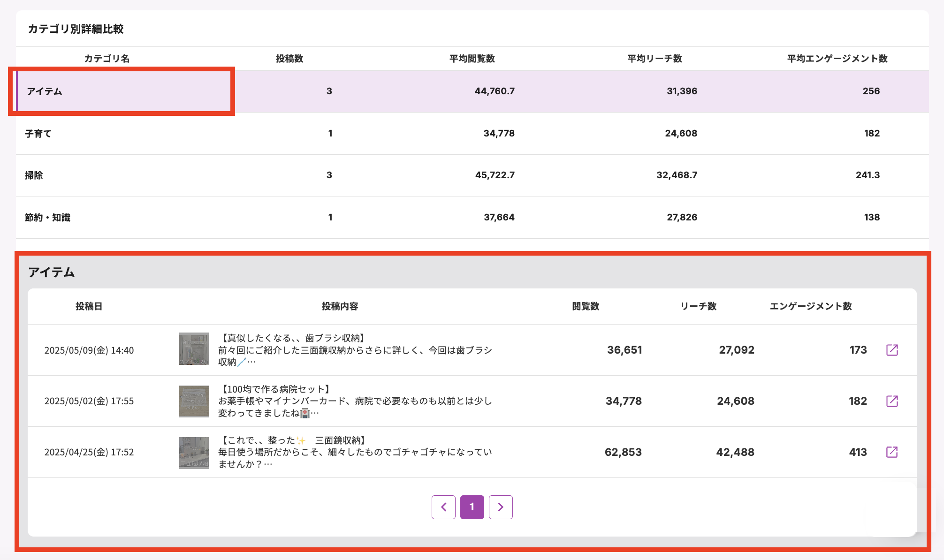Click thumbnail of 三面鏡収納 post

(x=194, y=453)
